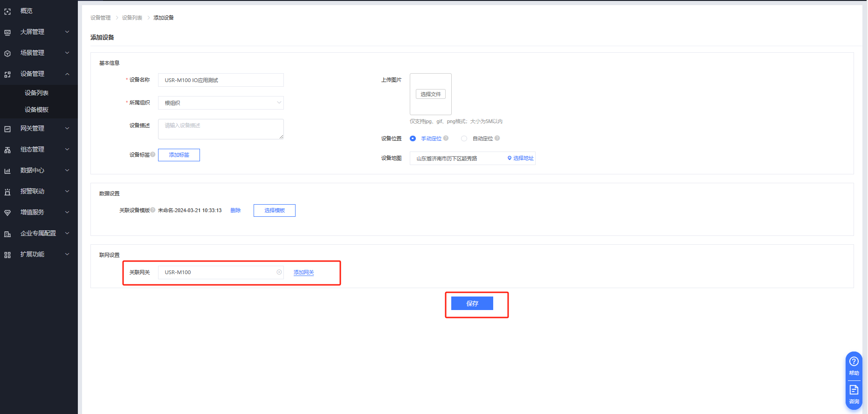Screen dimensions: 868x414
Task: Expand the 扩展功能 menu chevron
Action: coord(67,254)
